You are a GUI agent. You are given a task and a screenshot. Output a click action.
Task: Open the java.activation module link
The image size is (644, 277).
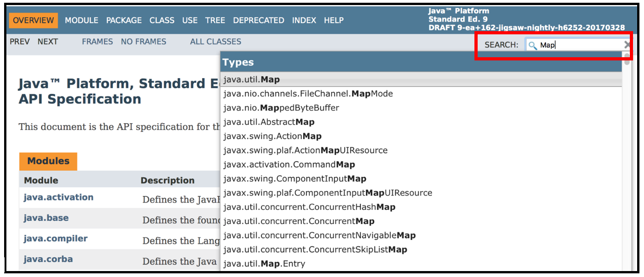point(59,197)
